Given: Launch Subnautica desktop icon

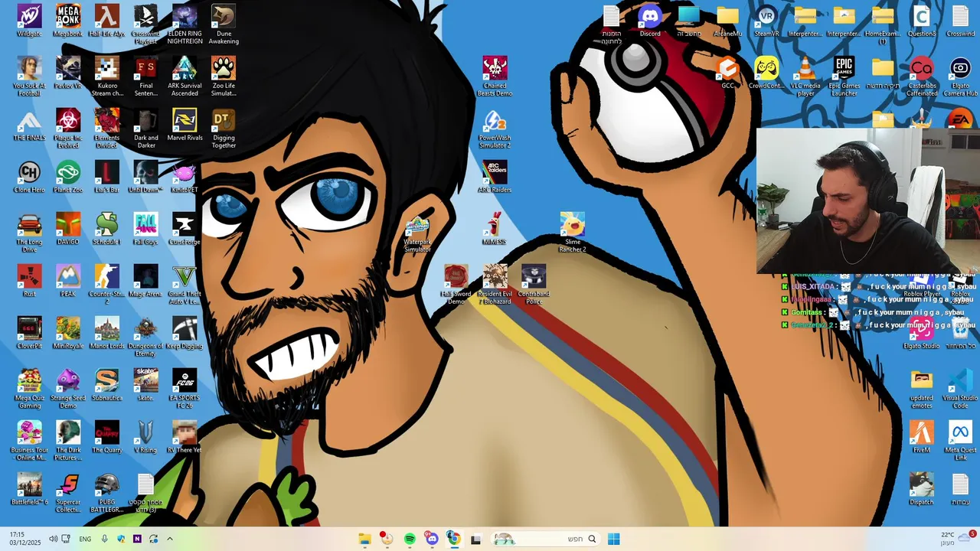Looking at the screenshot, I should [106, 385].
